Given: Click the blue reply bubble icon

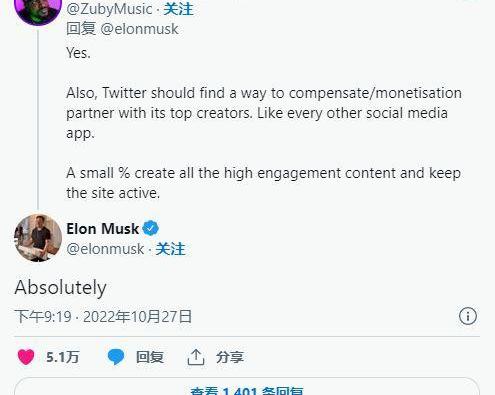Looking at the screenshot, I should pyautogui.click(x=116, y=357).
